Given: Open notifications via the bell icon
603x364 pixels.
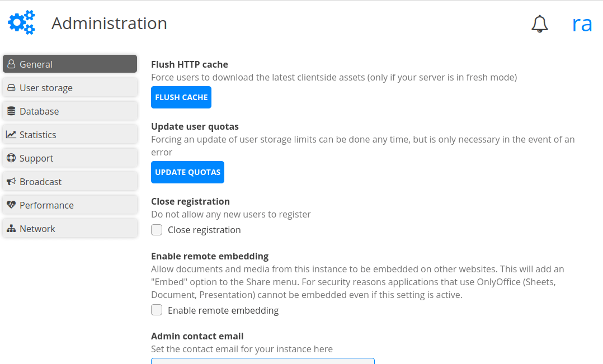Looking at the screenshot, I should 539,24.
